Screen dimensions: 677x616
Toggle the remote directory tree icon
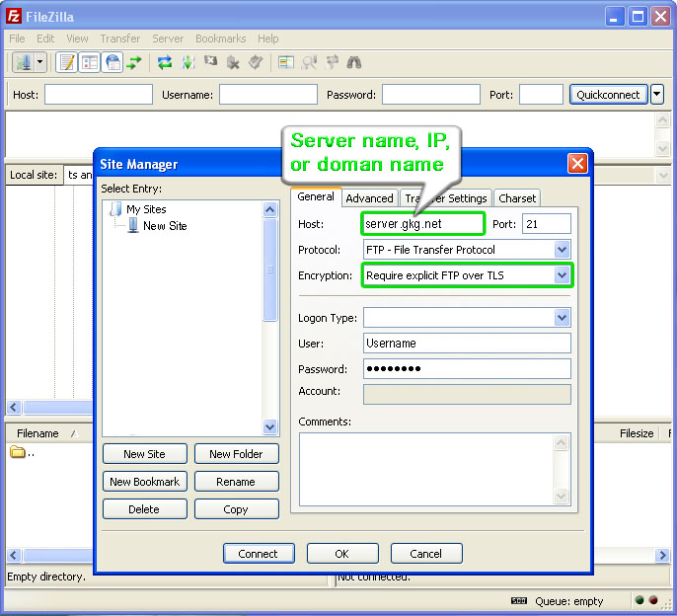click(x=113, y=62)
